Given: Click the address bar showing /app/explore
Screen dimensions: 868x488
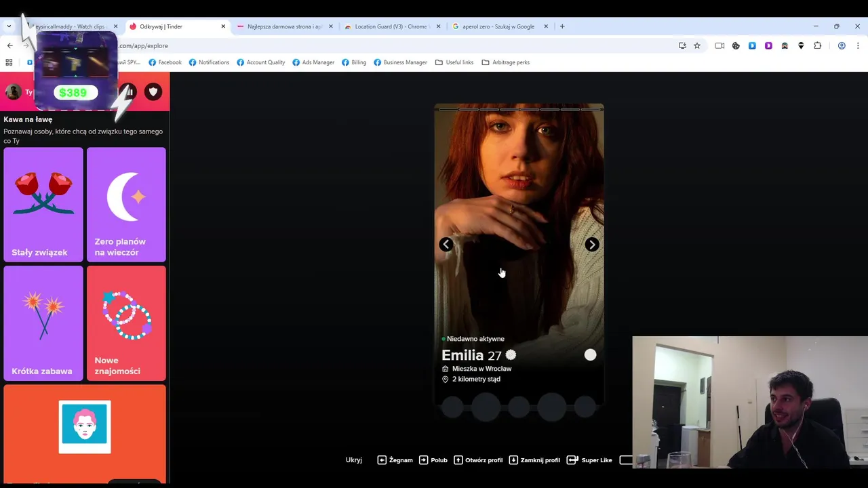Looking at the screenshot, I should [393, 45].
